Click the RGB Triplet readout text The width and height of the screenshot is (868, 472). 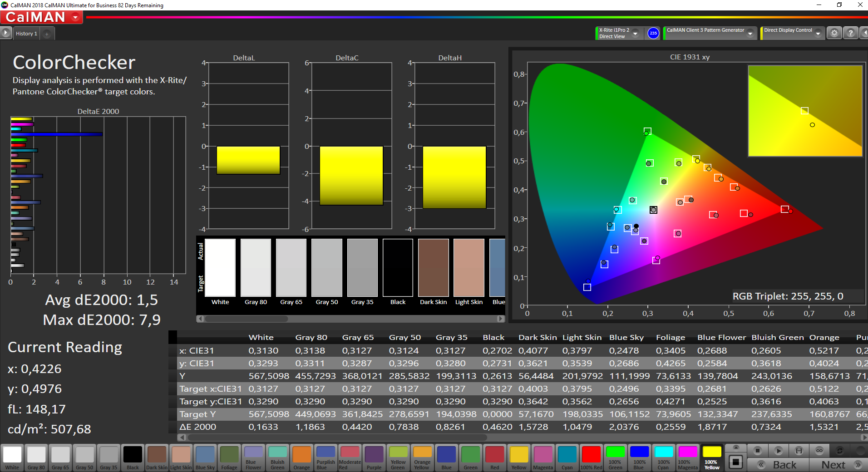pos(788,296)
